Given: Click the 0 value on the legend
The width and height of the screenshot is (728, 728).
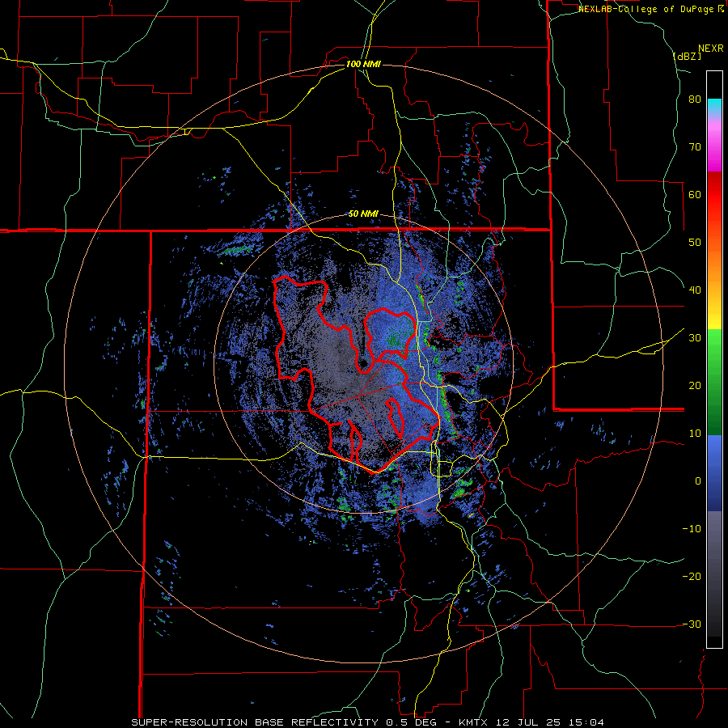Looking at the screenshot, I should [698, 481].
